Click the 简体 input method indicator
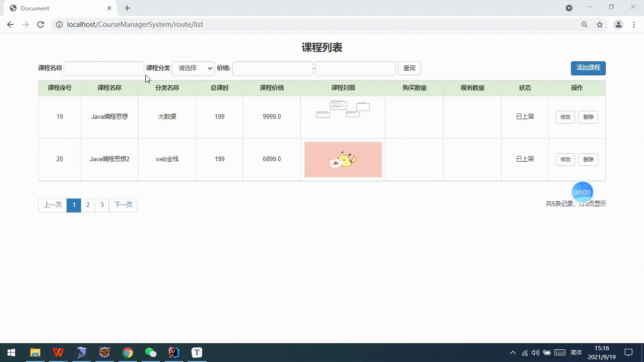 tap(577, 353)
